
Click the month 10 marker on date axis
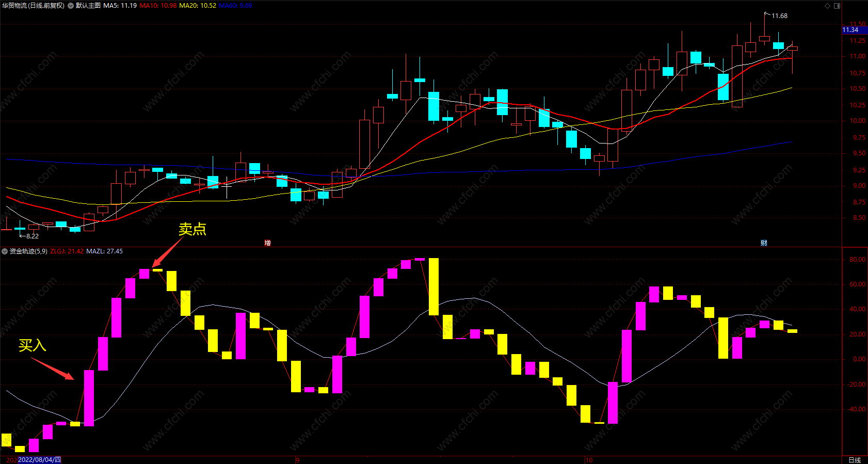pyautogui.click(x=589, y=460)
